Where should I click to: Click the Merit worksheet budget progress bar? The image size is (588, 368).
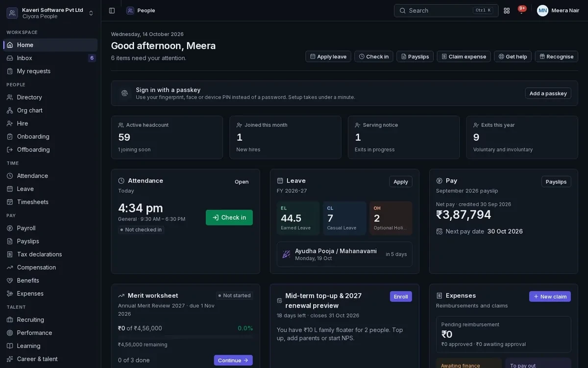(x=185, y=337)
